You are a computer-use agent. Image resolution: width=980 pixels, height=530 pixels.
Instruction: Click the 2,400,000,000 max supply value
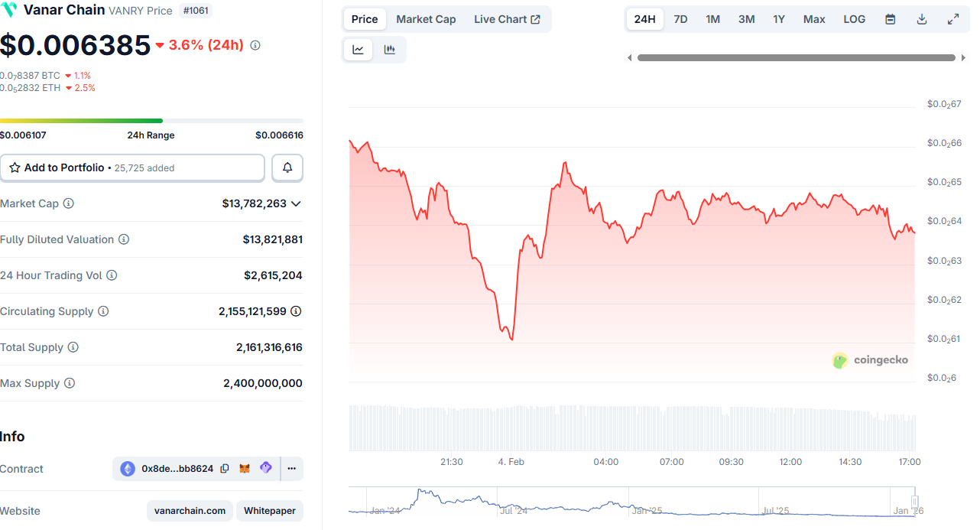[x=263, y=383]
